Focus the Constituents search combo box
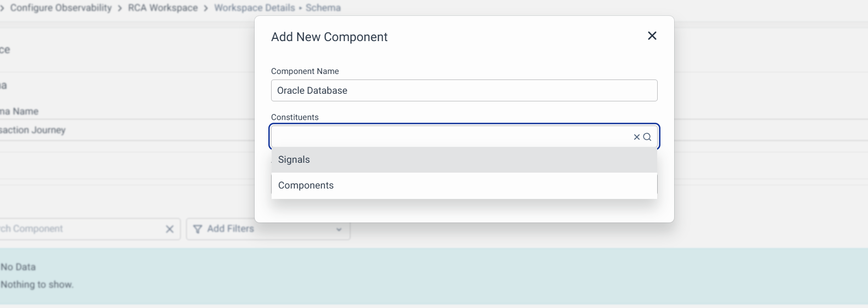This screenshot has height=308, width=868. [x=449, y=137]
